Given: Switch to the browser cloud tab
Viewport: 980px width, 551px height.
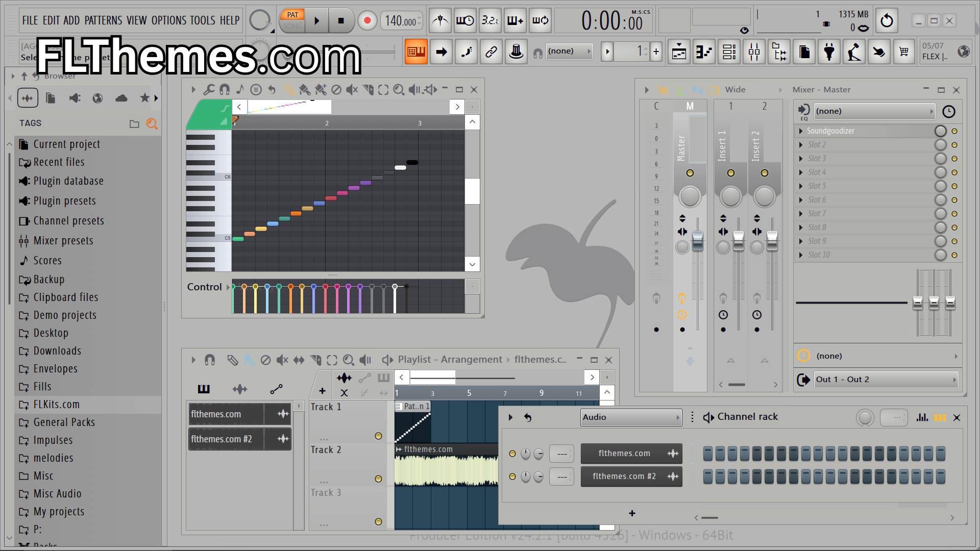Looking at the screenshot, I should (121, 98).
